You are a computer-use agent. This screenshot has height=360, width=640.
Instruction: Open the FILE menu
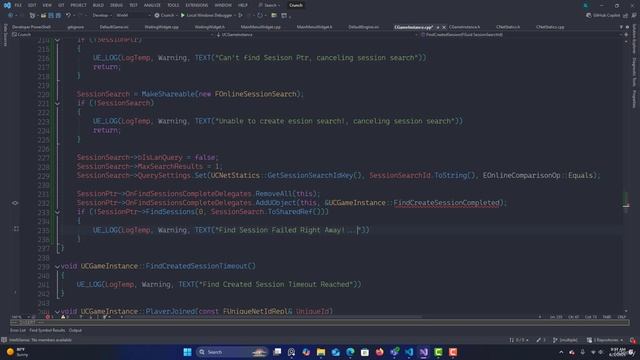click(18, 5)
